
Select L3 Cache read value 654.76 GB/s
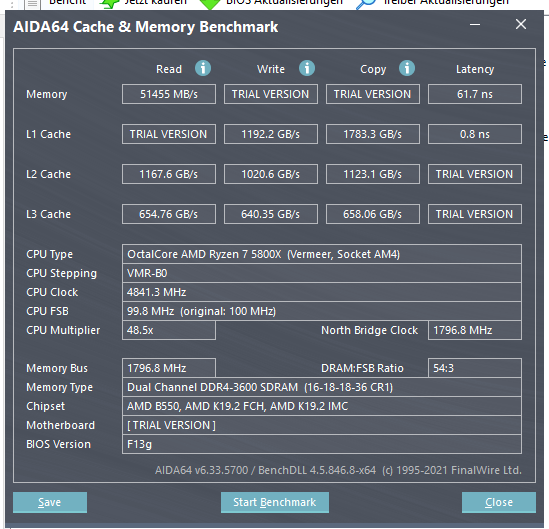click(169, 214)
